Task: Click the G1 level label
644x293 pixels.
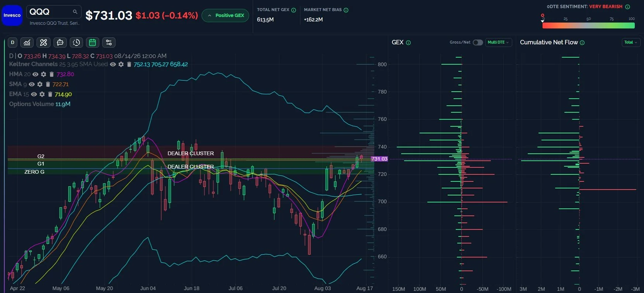Action: [41, 164]
